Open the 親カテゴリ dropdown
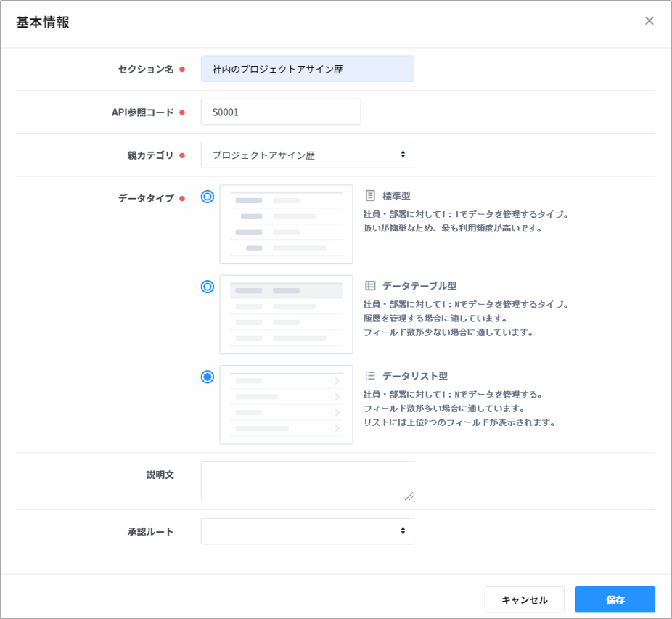This screenshot has height=619, width=672. [x=307, y=155]
